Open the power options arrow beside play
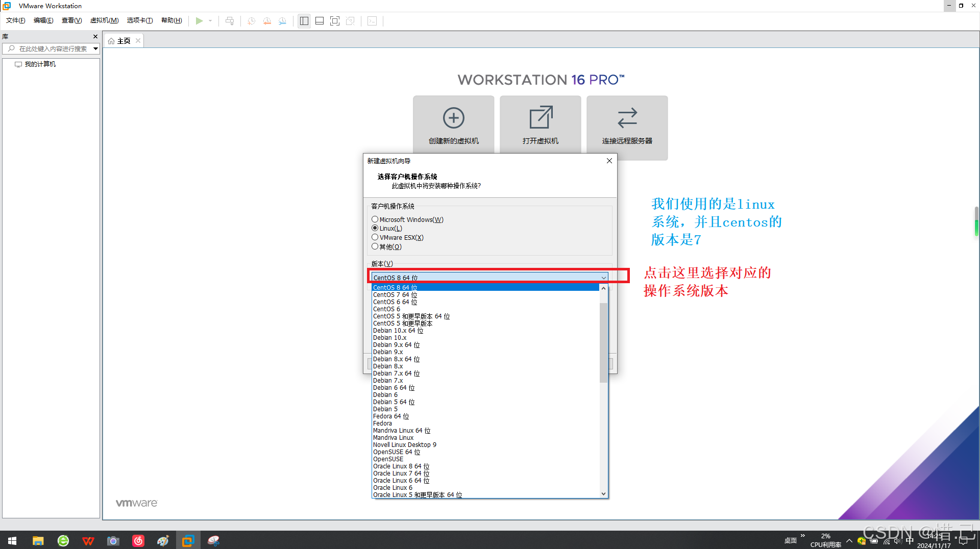Viewport: 980px width, 549px height. point(210,21)
